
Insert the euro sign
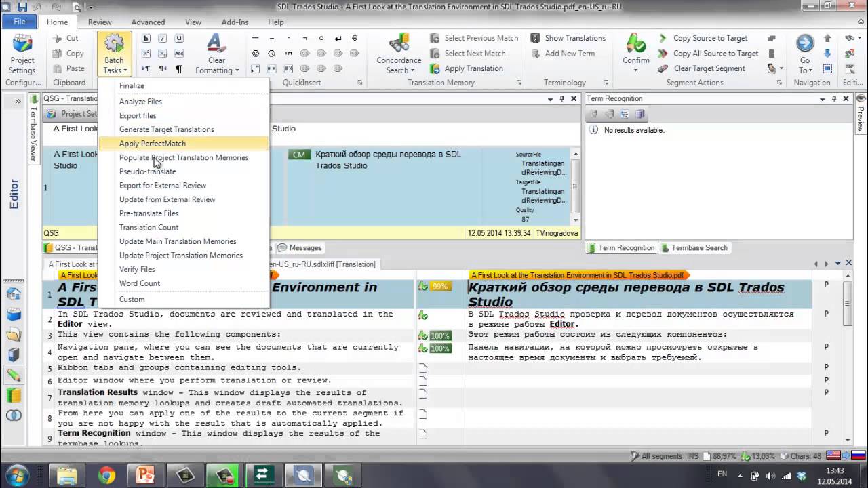click(354, 39)
